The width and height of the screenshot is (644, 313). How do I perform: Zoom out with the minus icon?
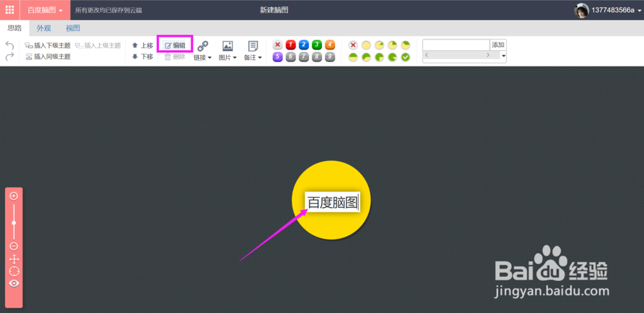click(x=14, y=246)
